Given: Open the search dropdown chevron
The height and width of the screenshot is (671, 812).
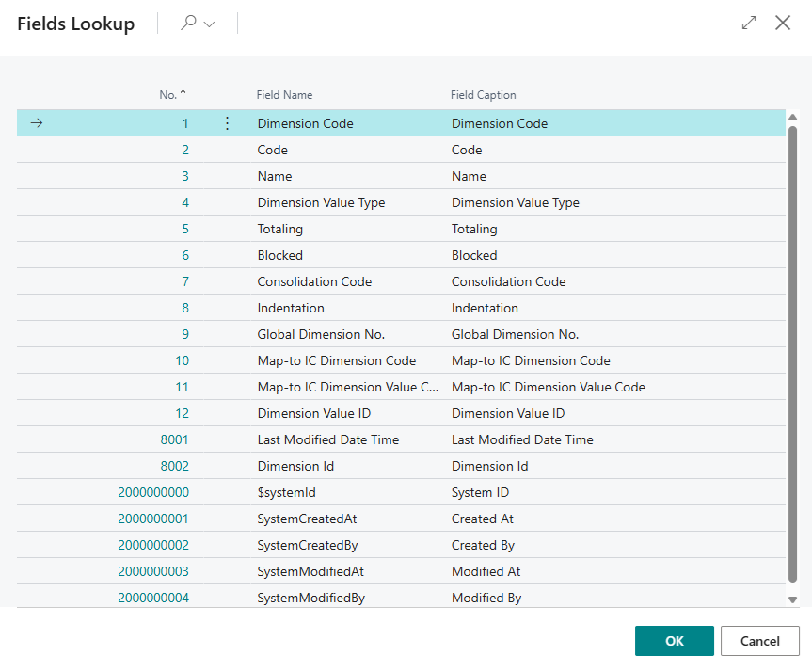Looking at the screenshot, I should click(209, 24).
